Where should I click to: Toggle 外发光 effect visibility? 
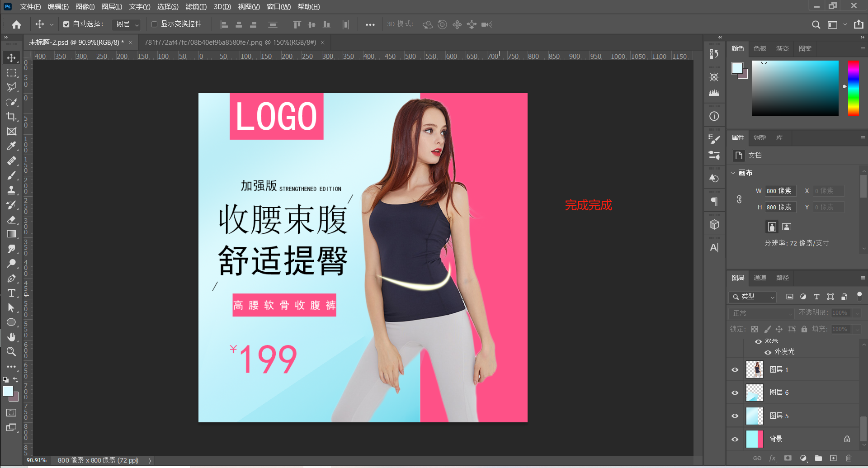pos(768,352)
